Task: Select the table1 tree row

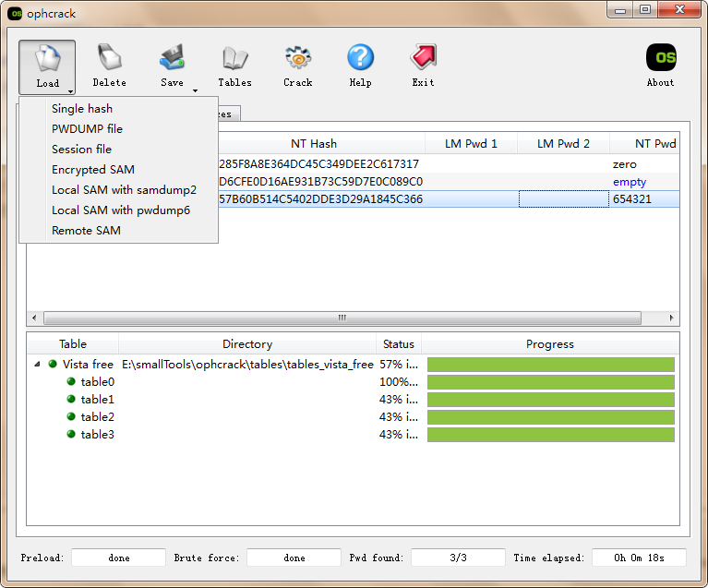Action: (353, 399)
